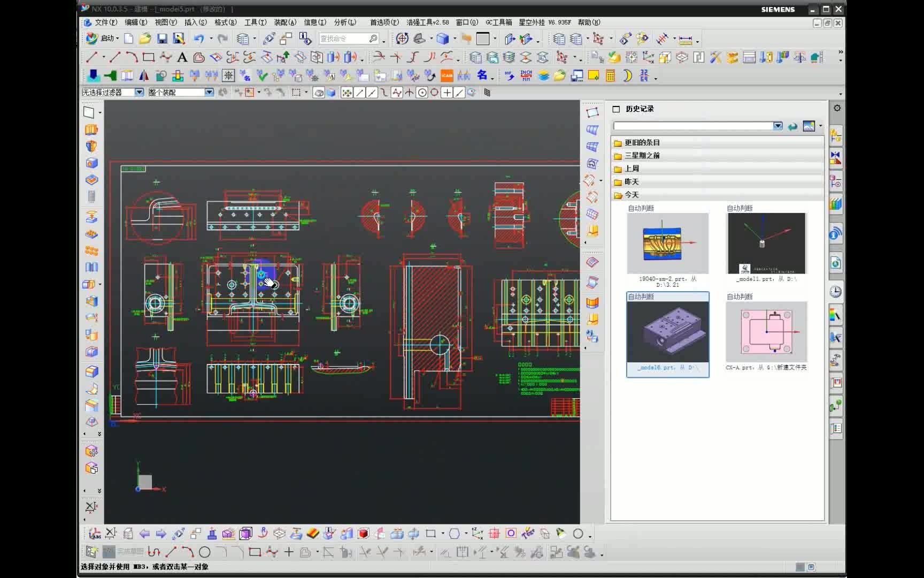Open the selection filter dropdown

pos(139,93)
